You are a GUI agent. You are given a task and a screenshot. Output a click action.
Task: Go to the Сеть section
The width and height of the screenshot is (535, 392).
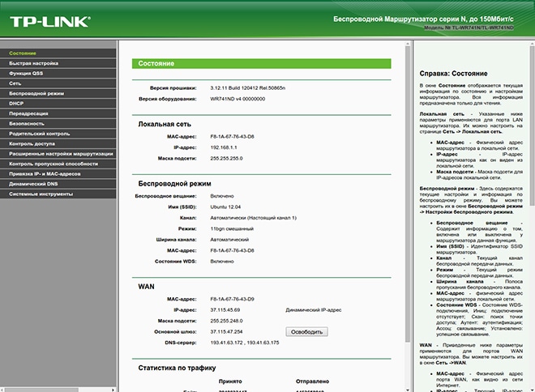click(15, 83)
